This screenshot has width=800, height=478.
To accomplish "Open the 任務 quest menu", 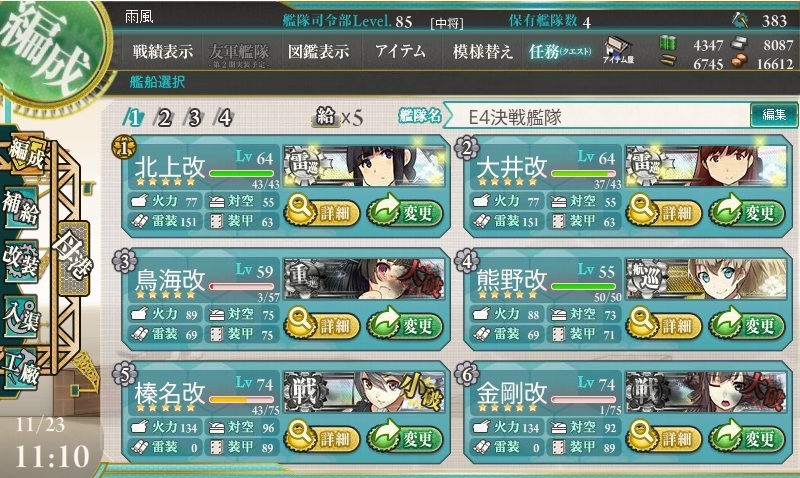I will click(560, 52).
